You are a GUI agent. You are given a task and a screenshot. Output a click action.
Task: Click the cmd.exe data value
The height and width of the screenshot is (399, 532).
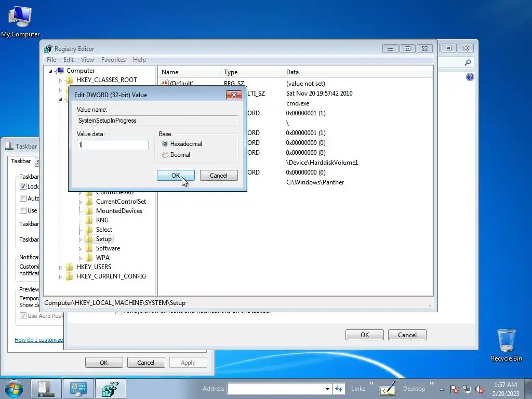click(x=298, y=103)
